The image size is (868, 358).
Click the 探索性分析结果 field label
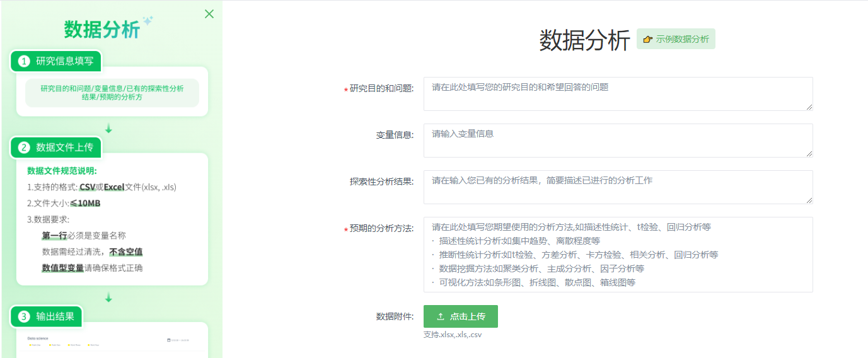point(381,182)
